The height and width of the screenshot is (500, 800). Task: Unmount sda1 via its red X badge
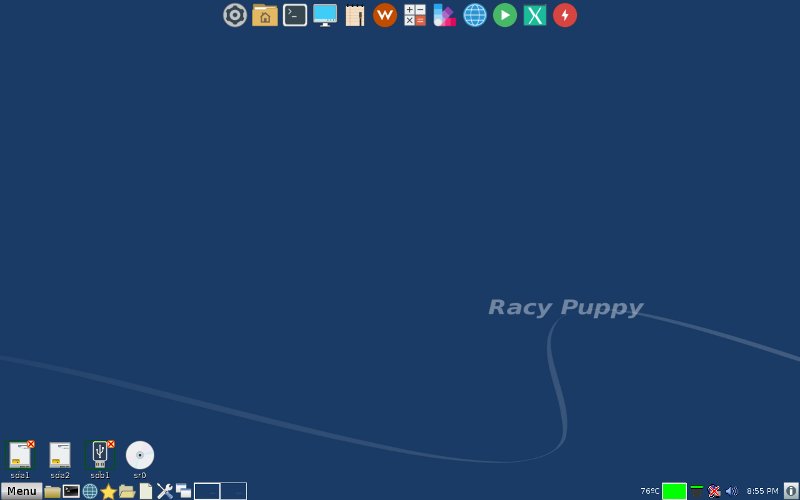click(x=31, y=444)
